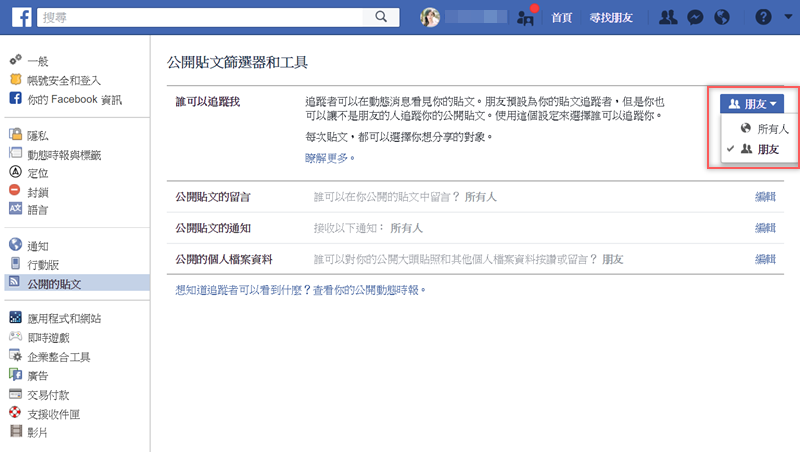Go to 首頁 in top bar
The height and width of the screenshot is (452, 800).
[x=562, y=18]
